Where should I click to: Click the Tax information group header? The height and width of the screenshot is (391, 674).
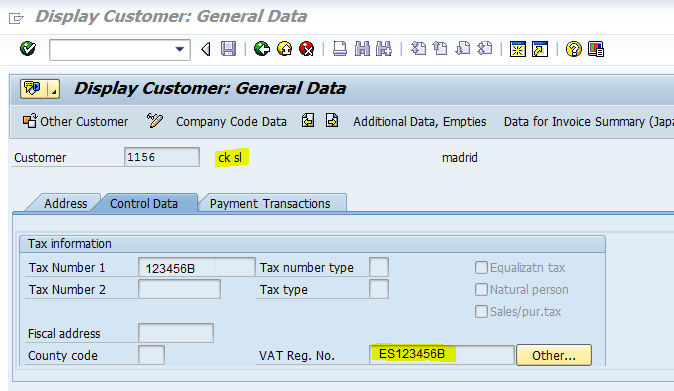tap(312, 244)
